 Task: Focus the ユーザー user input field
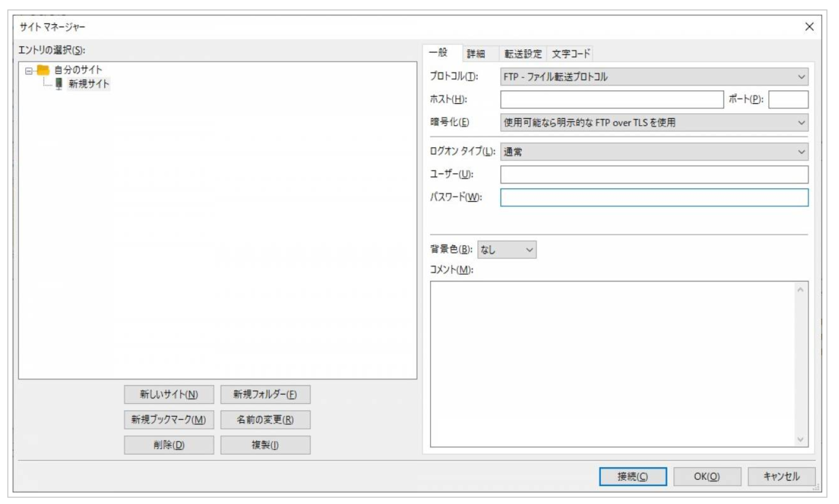point(654,174)
